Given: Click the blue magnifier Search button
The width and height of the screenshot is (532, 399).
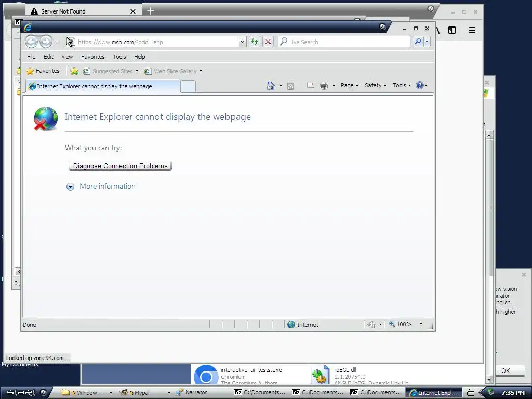Looking at the screenshot, I should click(418, 42).
